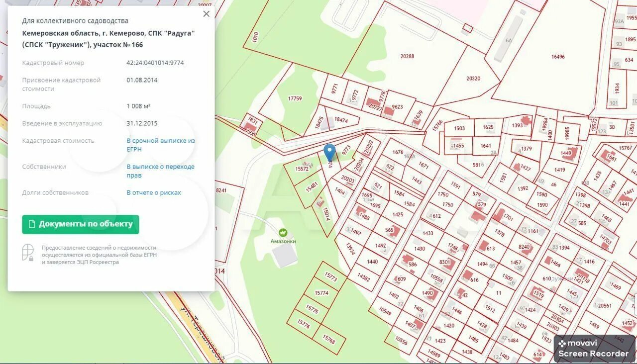The width and height of the screenshot is (637, 364).
Task: Select parcel 18474 on the map
Action: pyautogui.click(x=341, y=120)
